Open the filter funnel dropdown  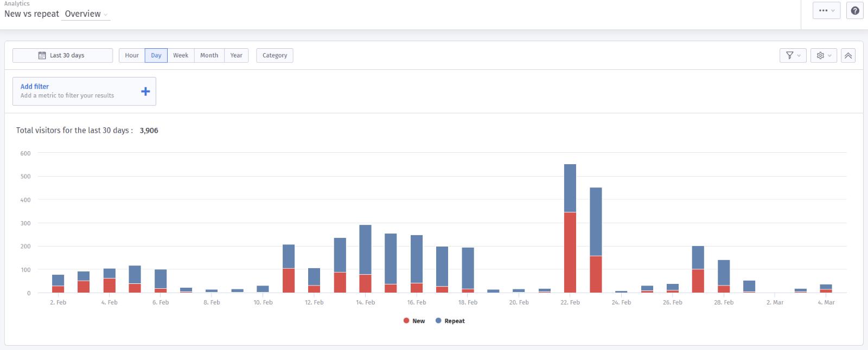pyautogui.click(x=793, y=55)
